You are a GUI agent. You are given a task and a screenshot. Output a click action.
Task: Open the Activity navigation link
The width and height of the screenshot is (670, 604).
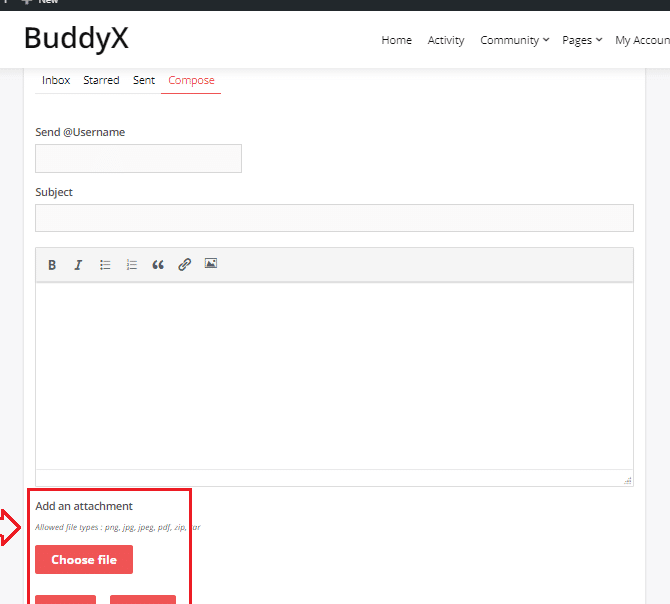click(446, 40)
